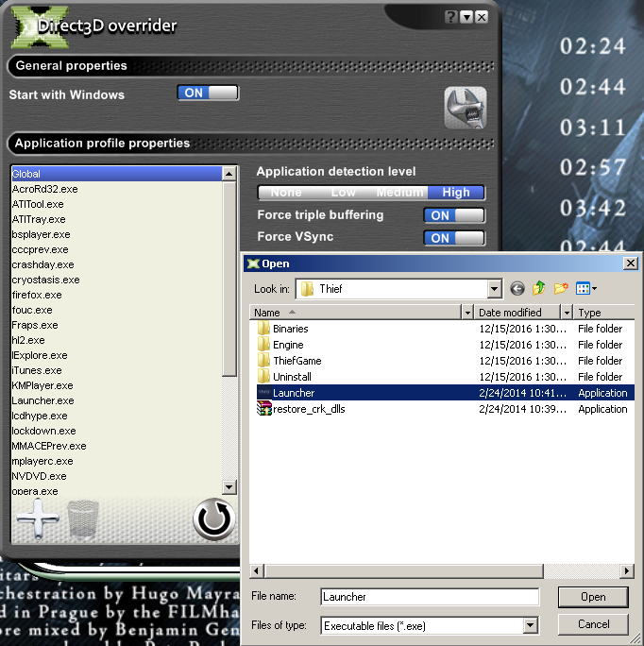644x646 pixels.
Task: Toggle Force VSync switch
Action: point(454,238)
